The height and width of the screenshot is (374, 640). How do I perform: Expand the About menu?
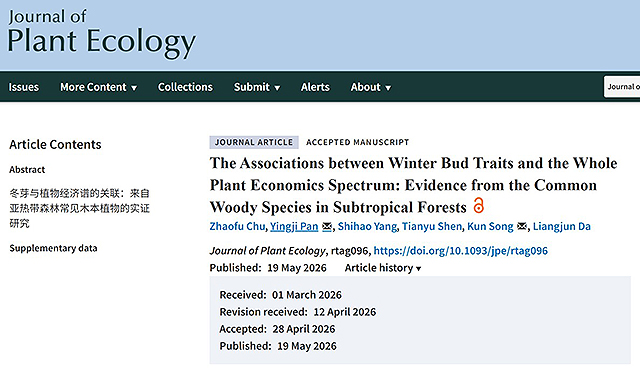[x=371, y=87]
